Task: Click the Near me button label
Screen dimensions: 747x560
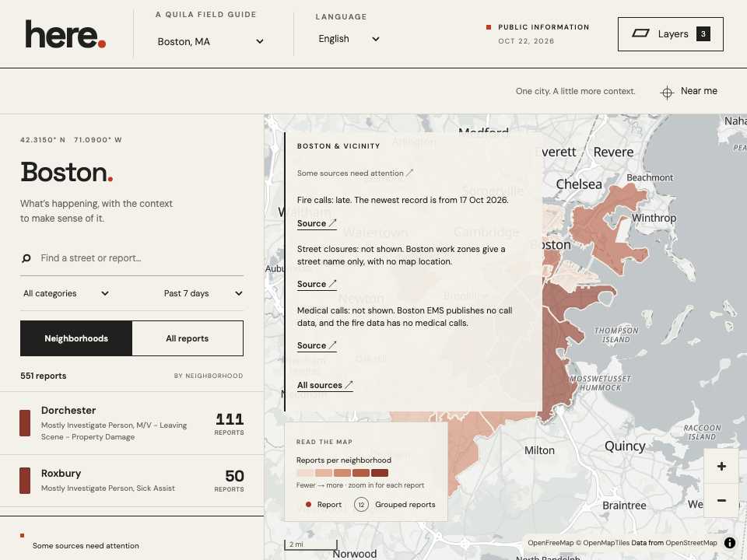Action: coord(699,91)
